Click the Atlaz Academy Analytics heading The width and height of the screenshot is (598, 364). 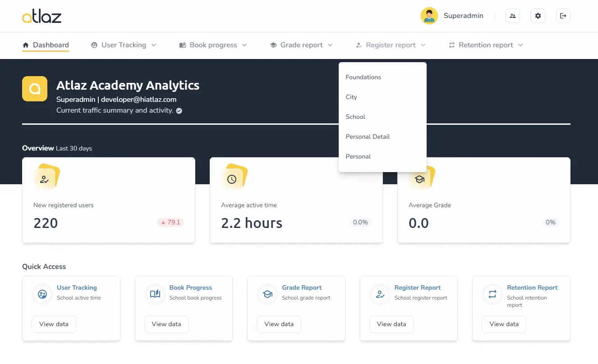(128, 85)
